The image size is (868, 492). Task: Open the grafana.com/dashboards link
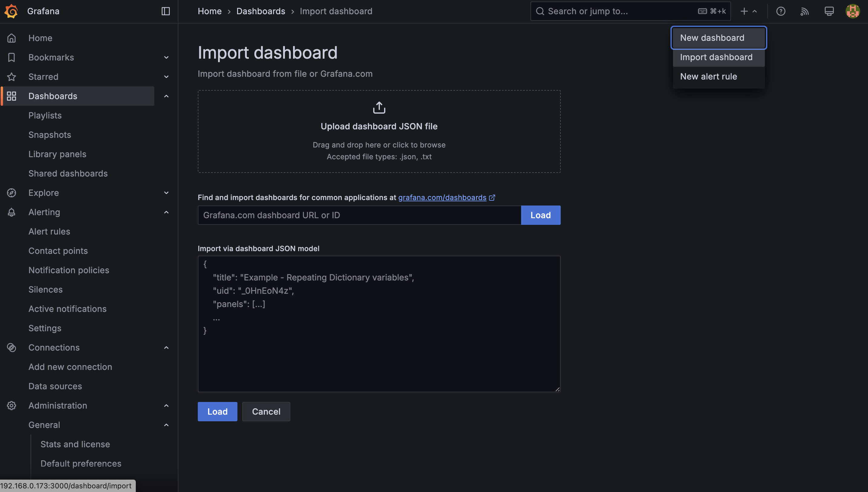point(442,197)
